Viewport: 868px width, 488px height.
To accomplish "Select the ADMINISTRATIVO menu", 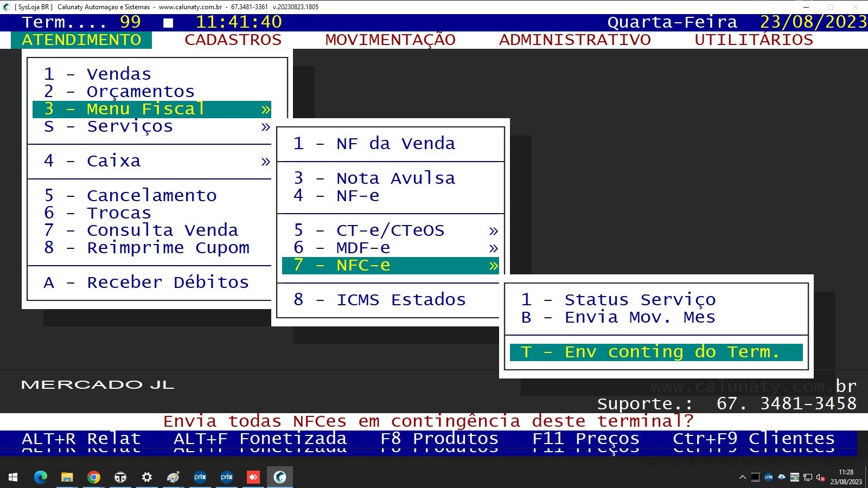I will tap(575, 39).
